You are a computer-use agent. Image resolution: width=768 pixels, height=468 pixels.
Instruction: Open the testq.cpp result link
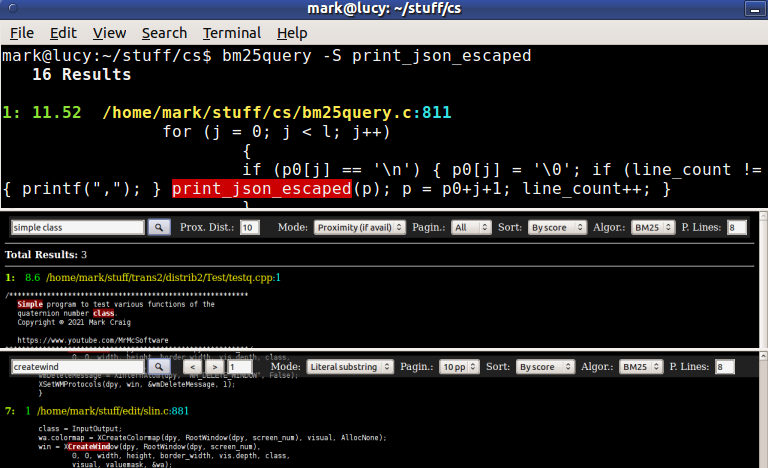(163, 277)
